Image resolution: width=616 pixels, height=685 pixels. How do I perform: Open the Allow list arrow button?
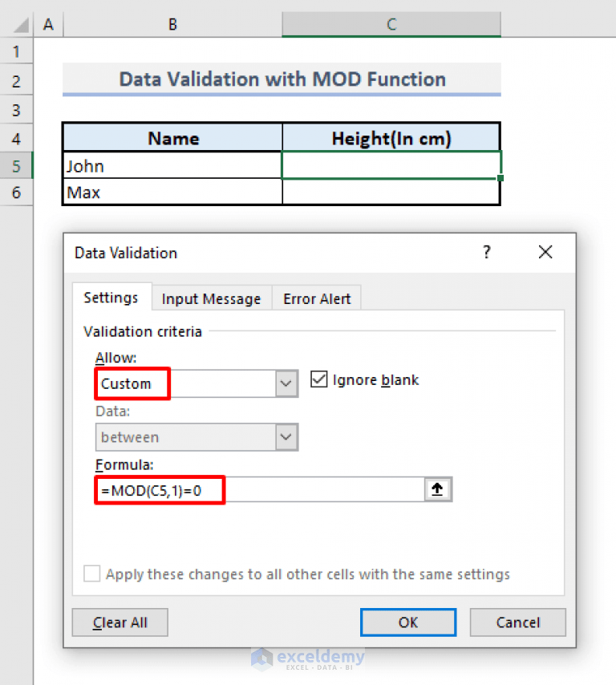[286, 383]
